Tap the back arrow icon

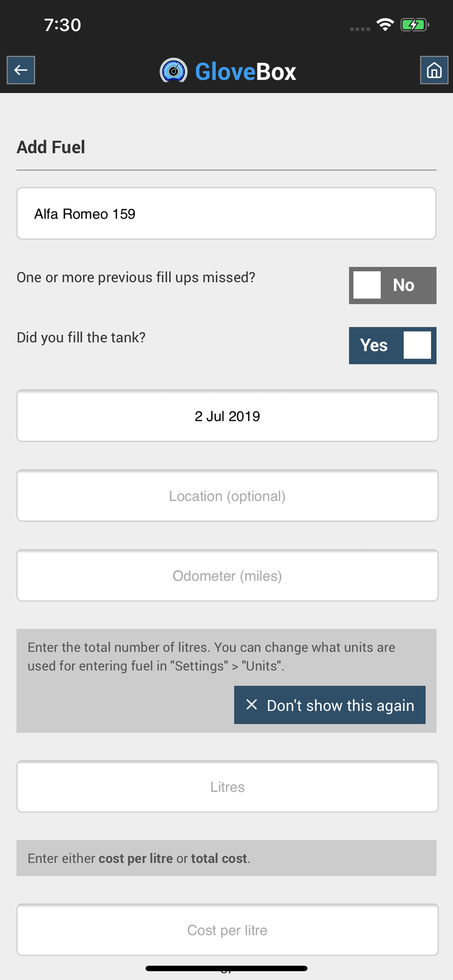(x=21, y=70)
